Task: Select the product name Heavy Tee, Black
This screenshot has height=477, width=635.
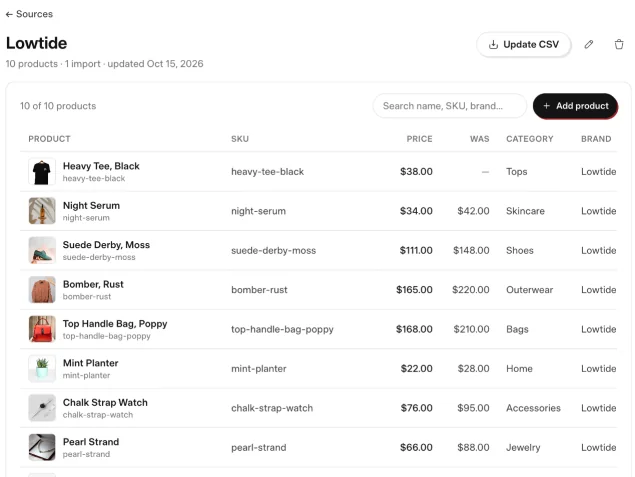Action: tap(101, 166)
